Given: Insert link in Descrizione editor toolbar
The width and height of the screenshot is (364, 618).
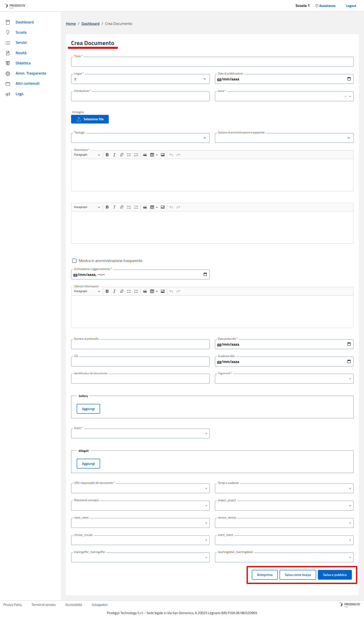Looking at the screenshot, I should pyautogui.click(x=122, y=155).
